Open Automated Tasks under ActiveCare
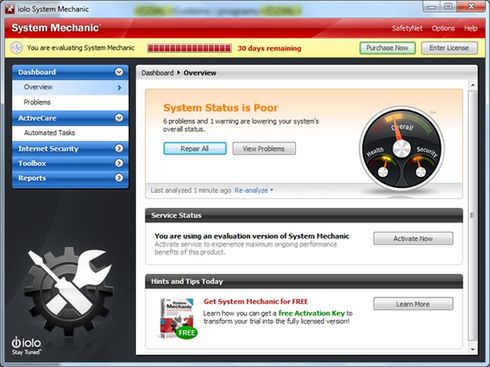 point(70,133)
